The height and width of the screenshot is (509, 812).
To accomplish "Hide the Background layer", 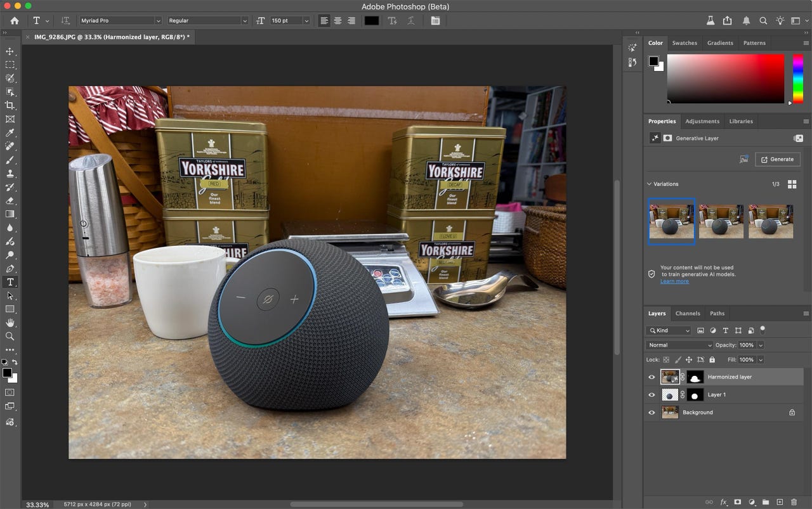I will (x=652, y=413).
